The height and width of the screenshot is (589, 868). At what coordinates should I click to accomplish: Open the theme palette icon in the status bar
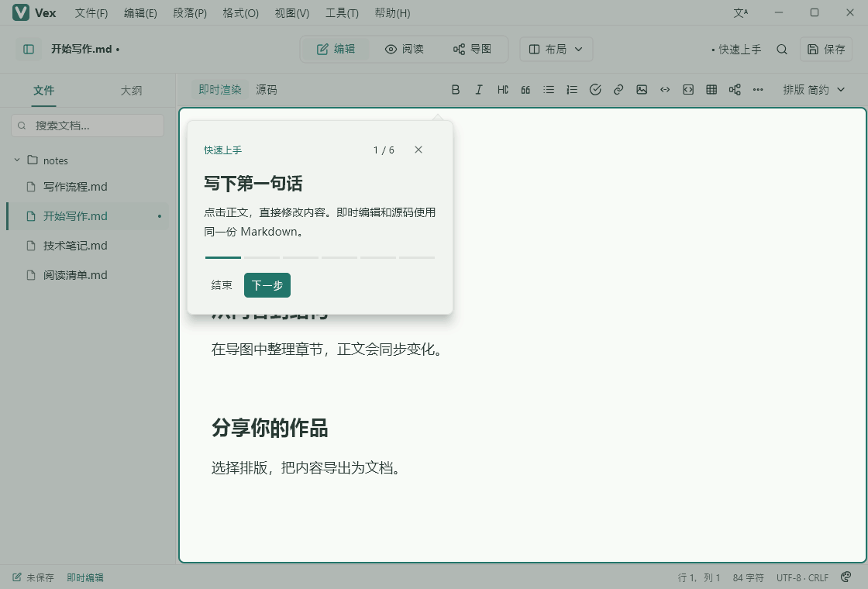pyautogui.click(x=846, y=577)
